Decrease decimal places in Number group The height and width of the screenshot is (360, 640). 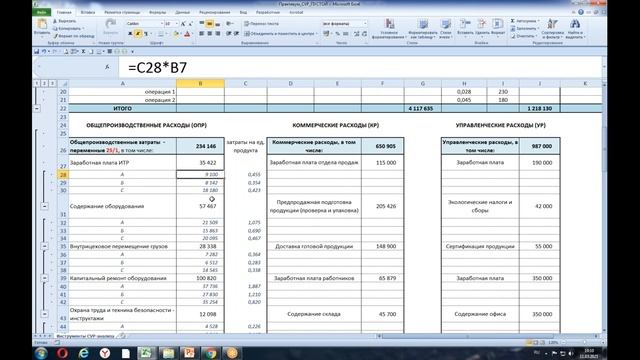364,33
